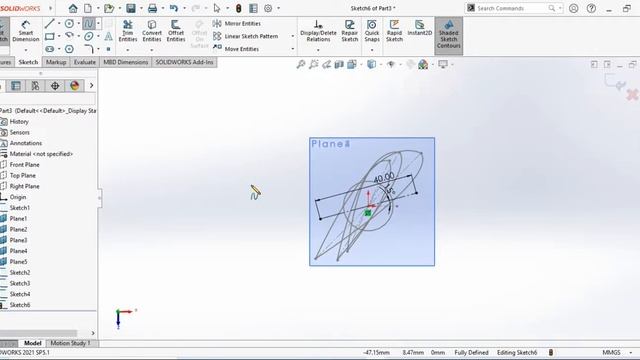The width and height of the screenshot is (640, 360).
Task: Open Display/Delete Relations dropdown arrow
Action: (318, 50)
